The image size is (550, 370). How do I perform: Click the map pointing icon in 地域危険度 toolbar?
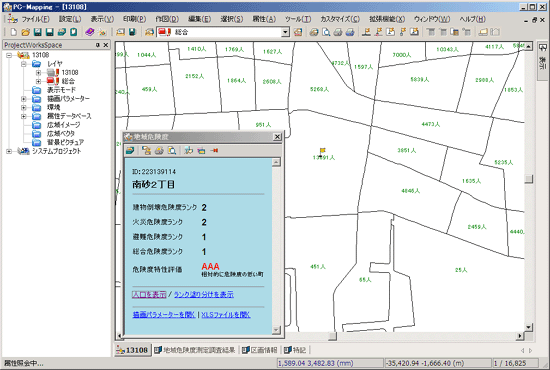[189, 150]
